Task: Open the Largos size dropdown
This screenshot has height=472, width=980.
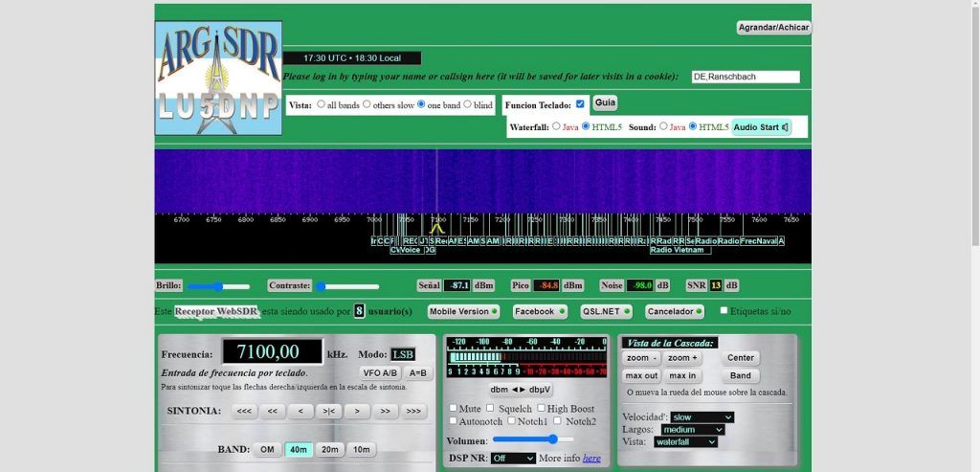Action: (693, 430)
